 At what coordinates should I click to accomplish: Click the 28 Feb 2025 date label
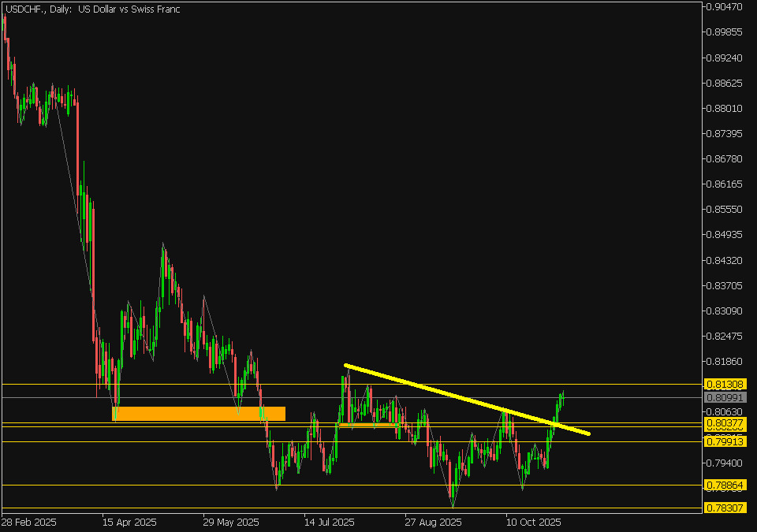30,522
